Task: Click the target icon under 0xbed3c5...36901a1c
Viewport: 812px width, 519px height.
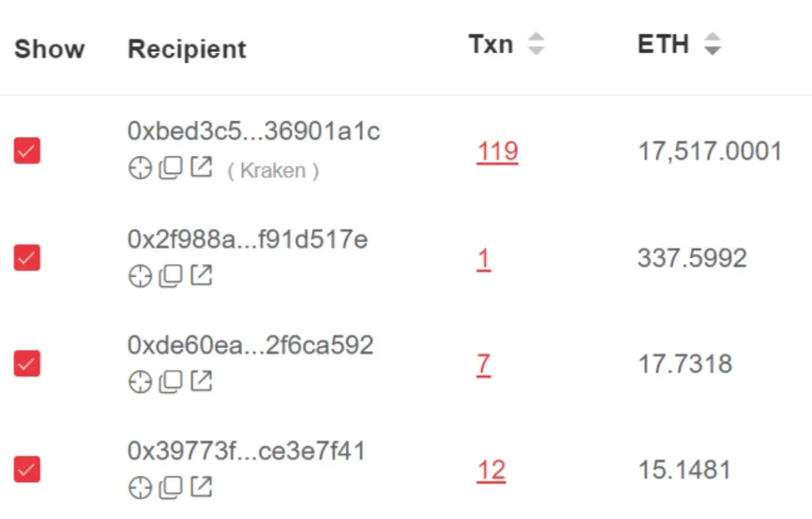Action: [x=140, y=169]
